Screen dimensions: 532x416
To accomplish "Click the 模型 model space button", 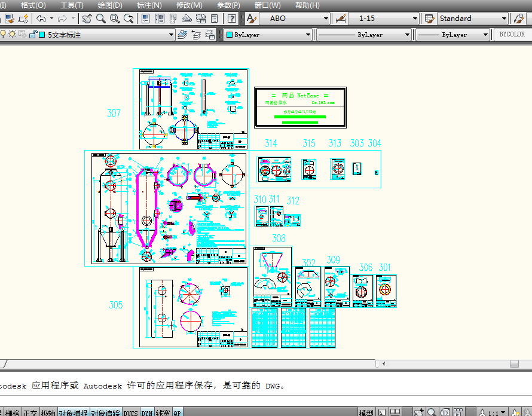I will click(x=366, y=412).
